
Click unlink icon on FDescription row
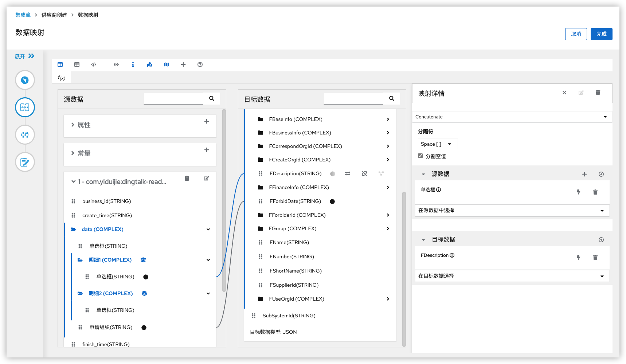364,173
